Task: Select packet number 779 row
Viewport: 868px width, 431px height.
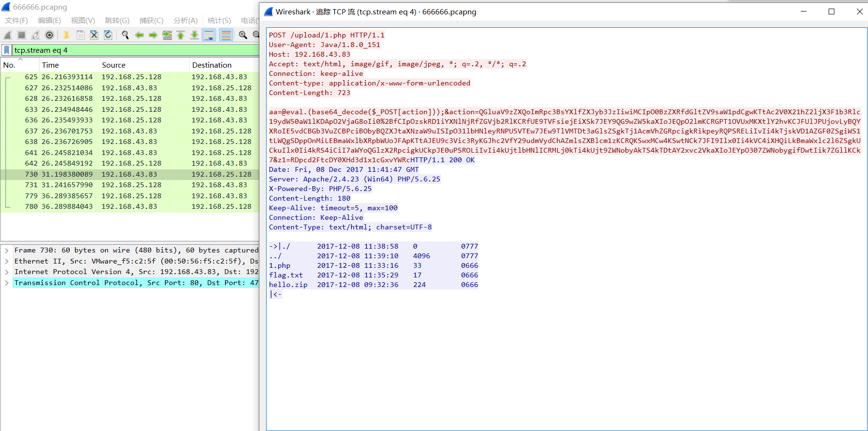Action: tap(130, 196)
